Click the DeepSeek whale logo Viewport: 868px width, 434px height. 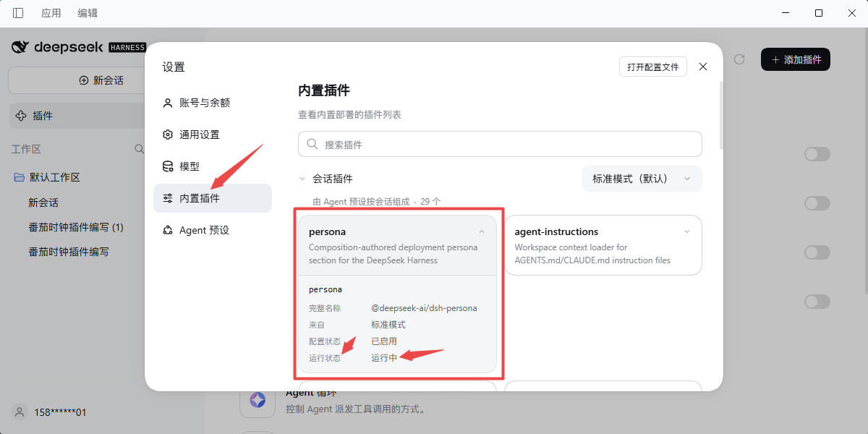point(20,47)
